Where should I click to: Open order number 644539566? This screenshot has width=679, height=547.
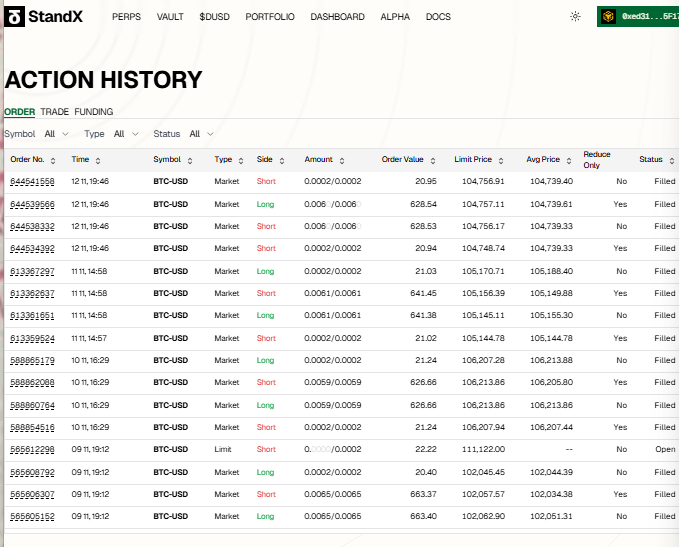click(x=32, y=204)
